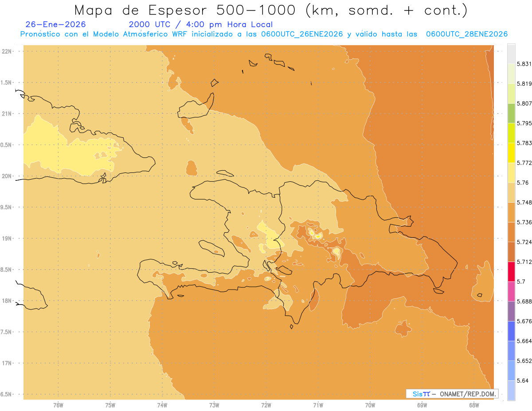The width and height of the screenshot is (532, 411).
Task: Click the legend value 5.724
Action: tap(524, 242)
